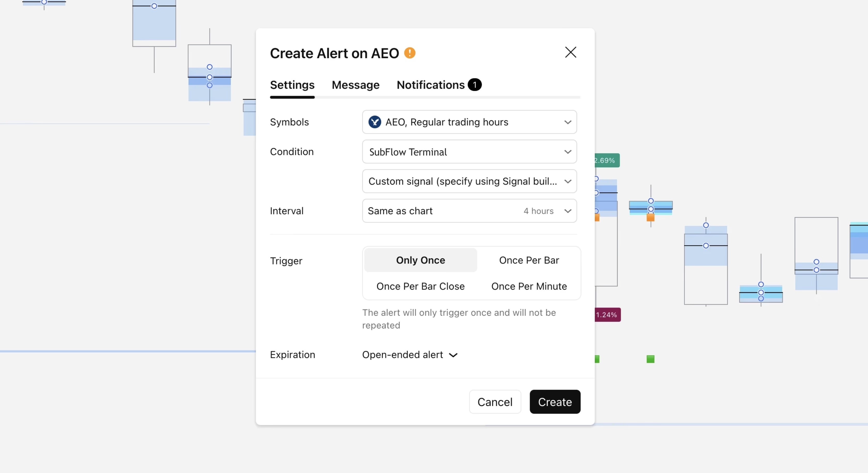Click the chevron icon on the Symbols field

click(568, 122)
